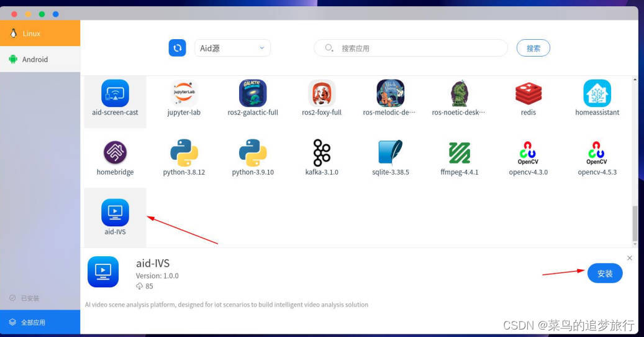The image size is (644, 337).
Task: Click the AI video scene analysis description
Action: [x=227, y=305]
